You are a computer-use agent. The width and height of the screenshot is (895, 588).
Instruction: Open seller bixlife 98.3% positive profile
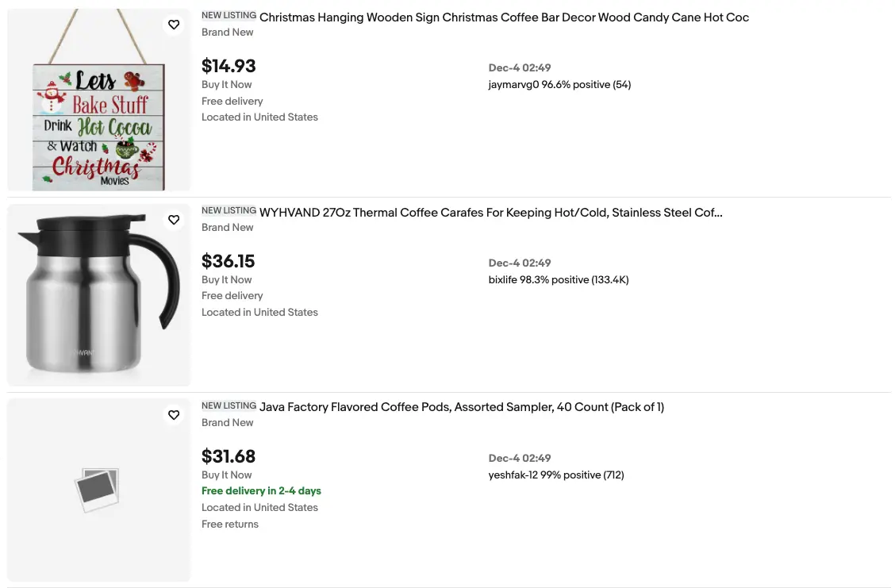(x=559, y=280)
